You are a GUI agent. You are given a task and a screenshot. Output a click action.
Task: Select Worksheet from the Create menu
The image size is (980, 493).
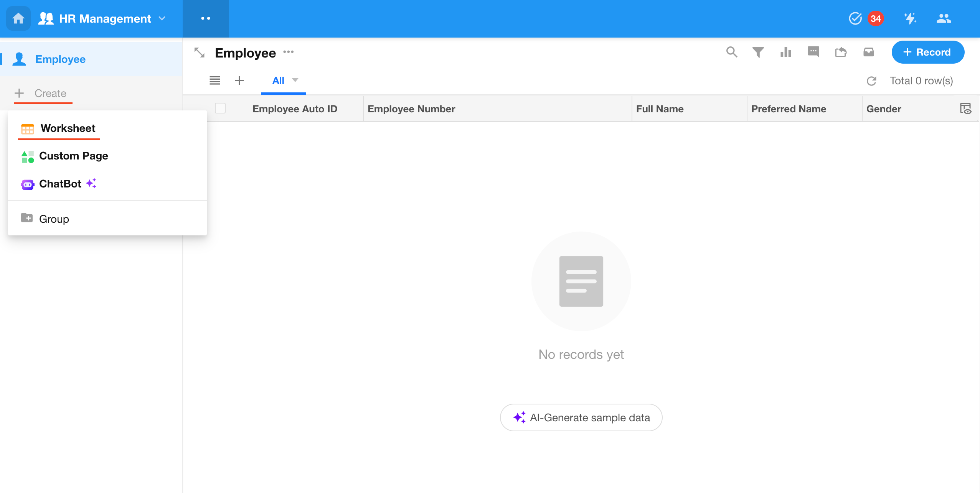click(68, 128)
